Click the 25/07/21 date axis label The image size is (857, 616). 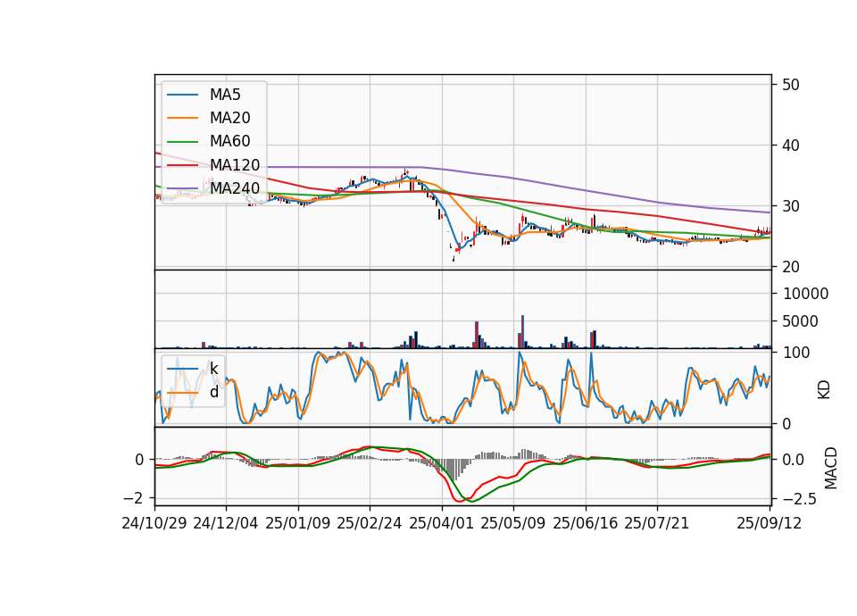coord(656,523)
